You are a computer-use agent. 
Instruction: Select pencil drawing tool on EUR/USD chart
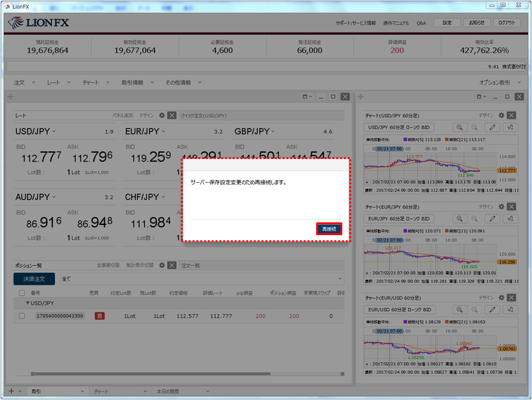[x=492, y=310]
